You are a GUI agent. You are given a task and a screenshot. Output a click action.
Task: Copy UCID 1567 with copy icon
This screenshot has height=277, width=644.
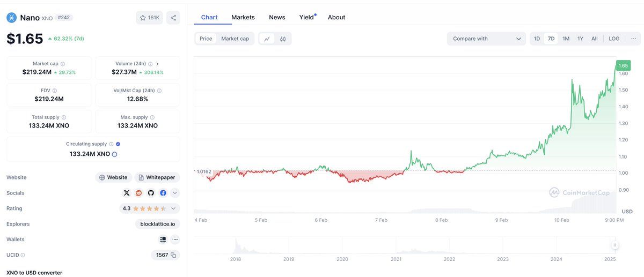tap(173, 255)
